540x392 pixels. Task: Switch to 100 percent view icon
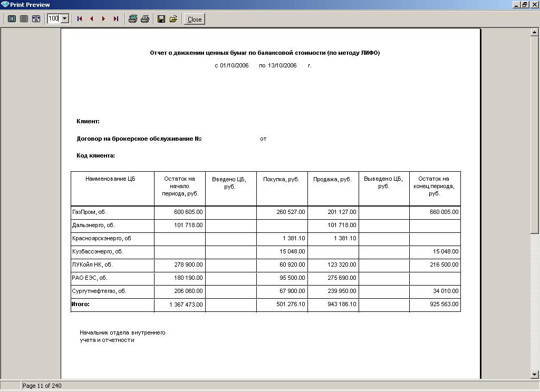(x=24, y=18)
